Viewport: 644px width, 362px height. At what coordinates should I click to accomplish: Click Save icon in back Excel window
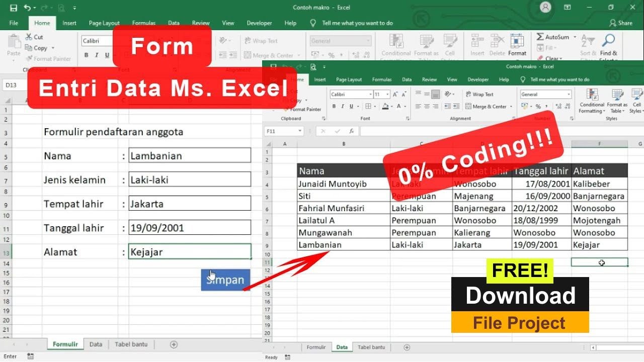click(x=14, y=8)
